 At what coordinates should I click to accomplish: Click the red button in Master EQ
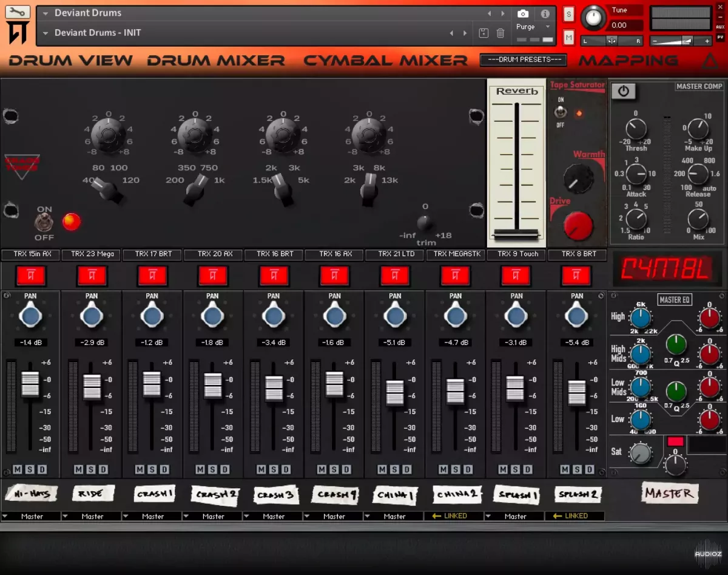point(675,441)
